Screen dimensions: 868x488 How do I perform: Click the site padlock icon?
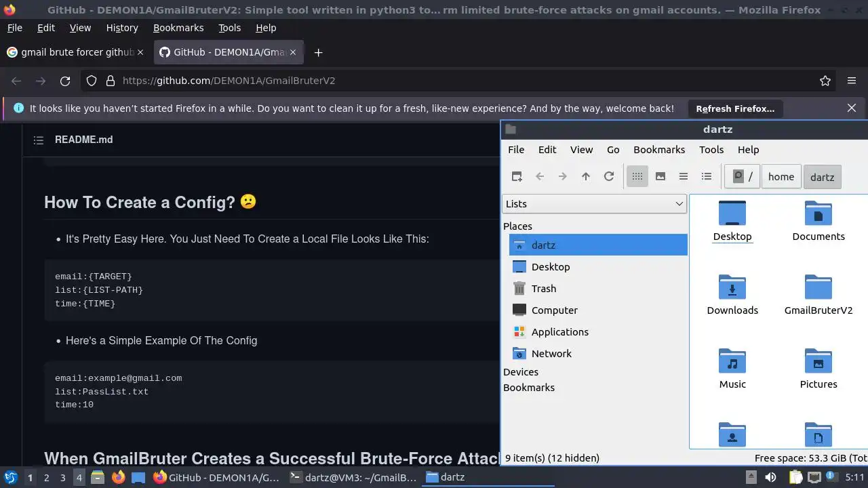coord(111,81)
